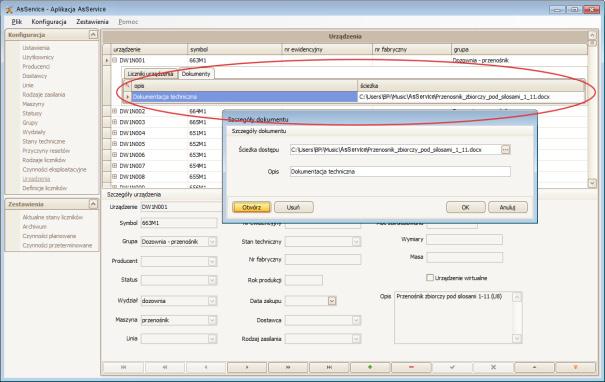Open Użytkownicy in the sidebar

coord(38,57)
